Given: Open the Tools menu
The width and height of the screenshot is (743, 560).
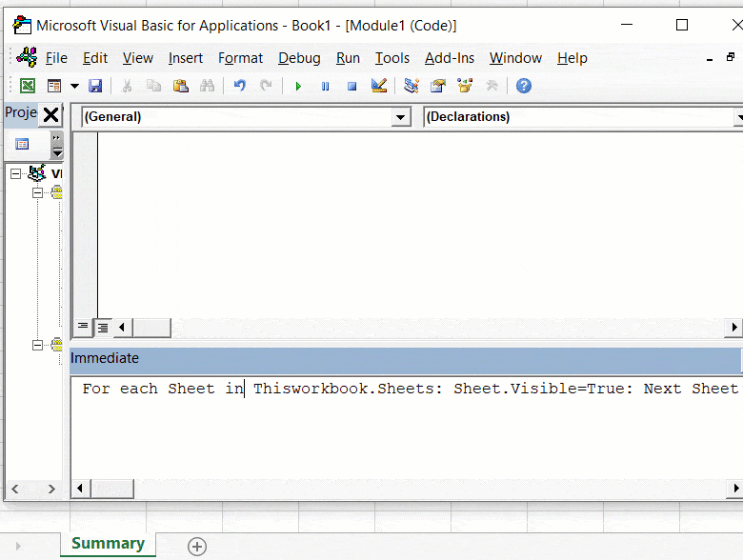Looking at the screenshot, I should point(392,58).
